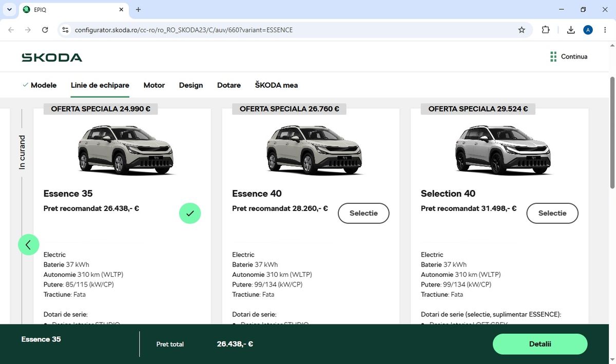Switch to the Motor tab

point(154,85)
